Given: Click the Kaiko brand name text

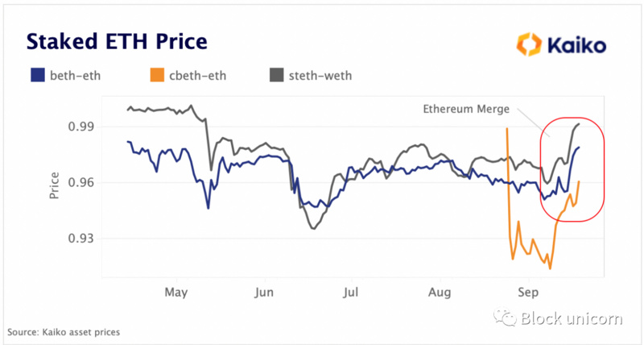Looking at the screenshot, I should (x=576, y=44).
